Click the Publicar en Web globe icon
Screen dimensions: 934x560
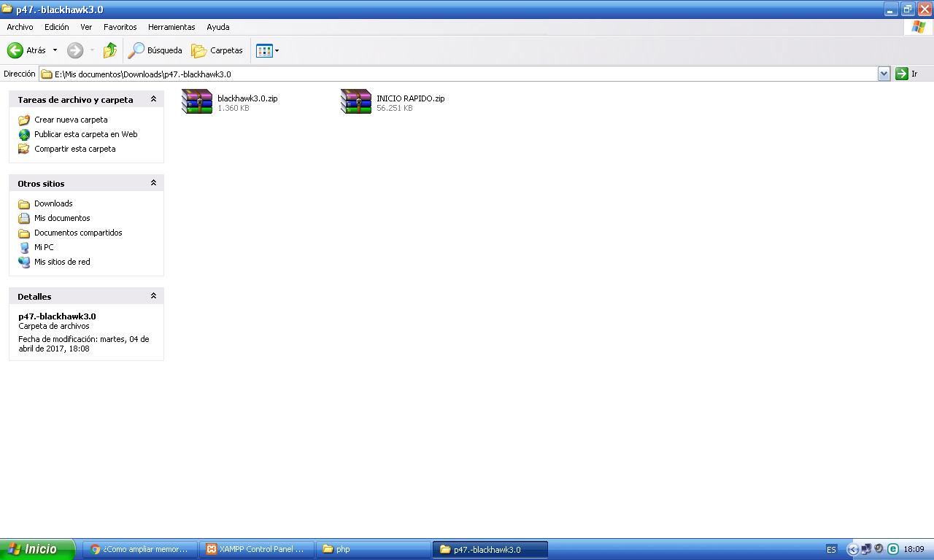click(x=24, y=134)
